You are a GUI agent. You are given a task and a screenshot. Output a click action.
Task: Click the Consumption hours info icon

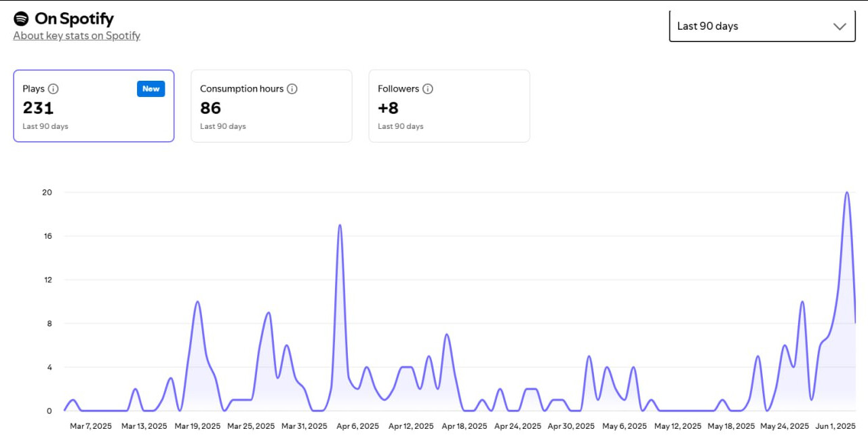click(292, 89)
